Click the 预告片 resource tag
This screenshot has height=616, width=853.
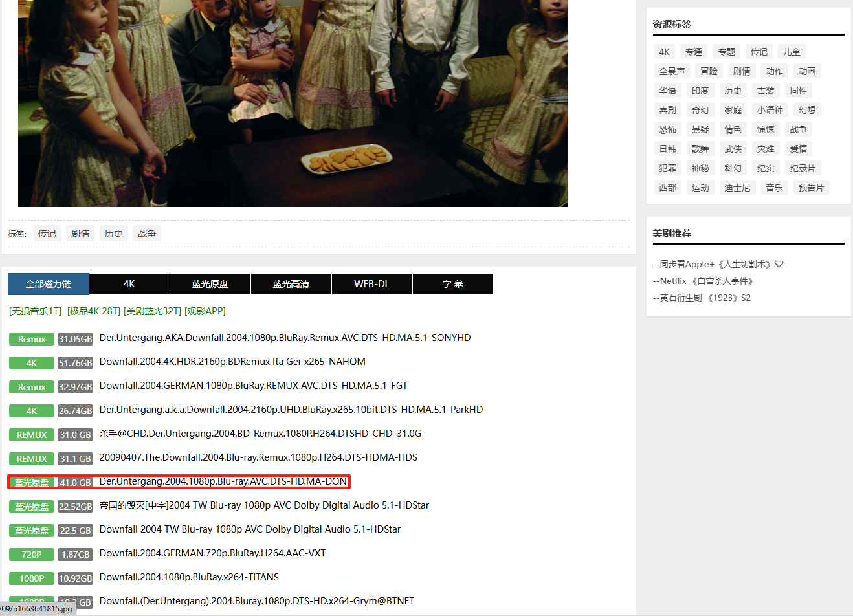click(x=812, y=188)
